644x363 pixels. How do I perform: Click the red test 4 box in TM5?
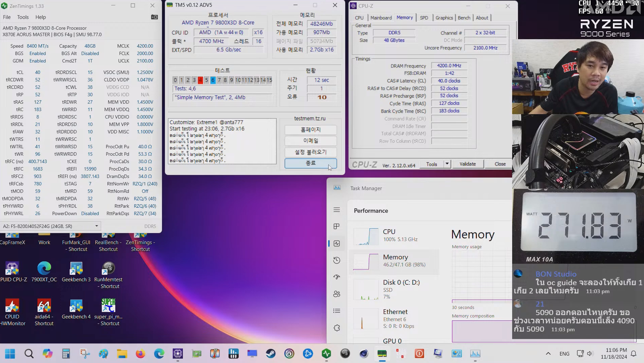(x=200, y=80)
